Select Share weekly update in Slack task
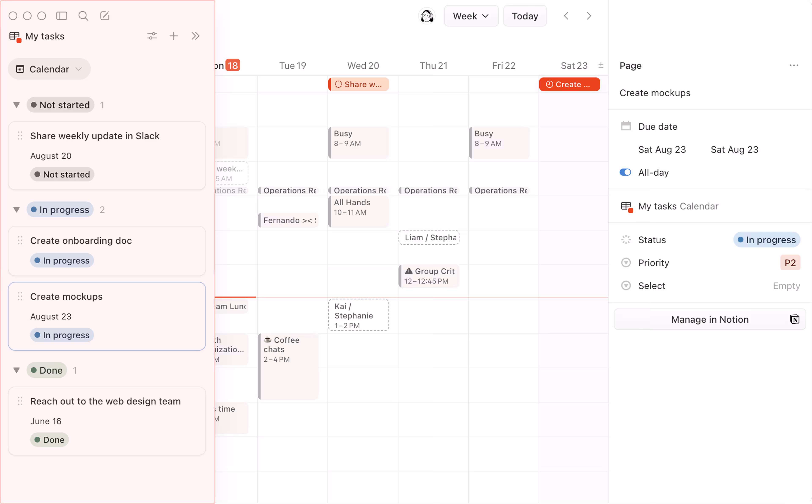The image size is (812, 504). coord(95,136)
